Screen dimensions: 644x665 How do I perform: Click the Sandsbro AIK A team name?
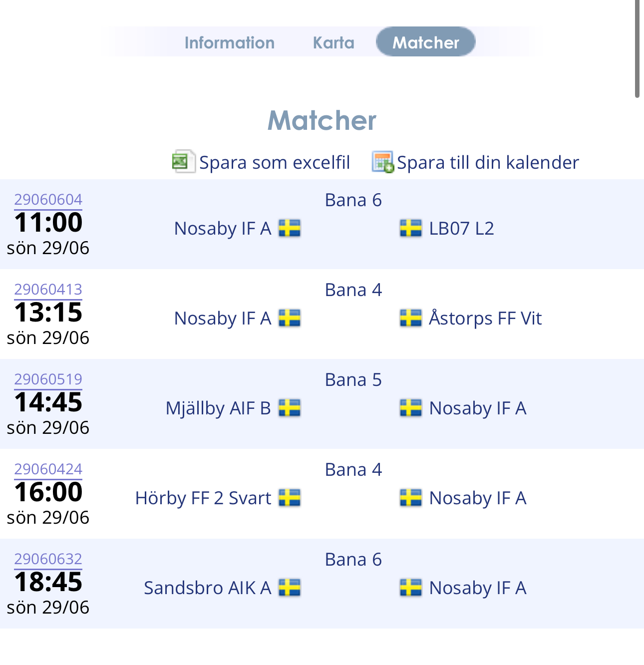(x=207, y=588)
